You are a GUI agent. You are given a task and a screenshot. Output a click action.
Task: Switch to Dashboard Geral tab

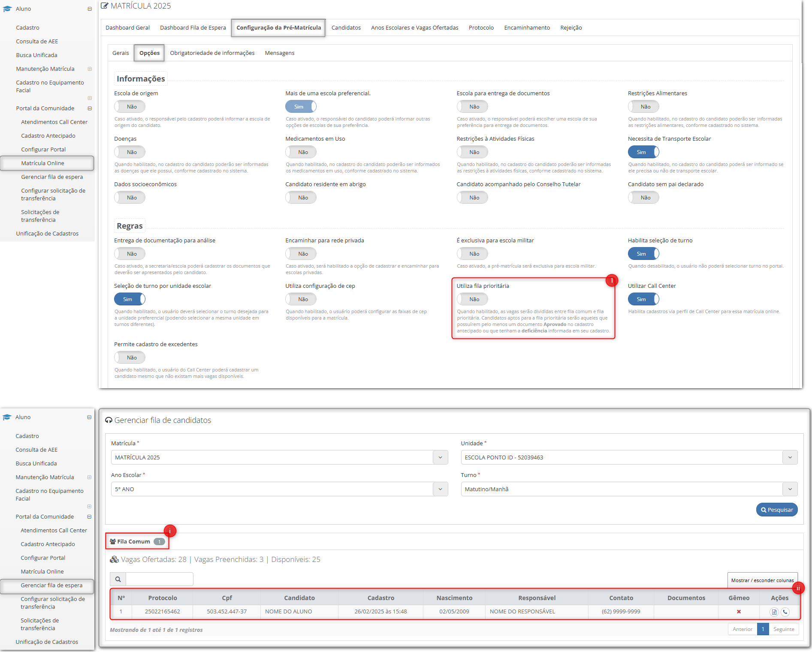click(x=127, y=27)
